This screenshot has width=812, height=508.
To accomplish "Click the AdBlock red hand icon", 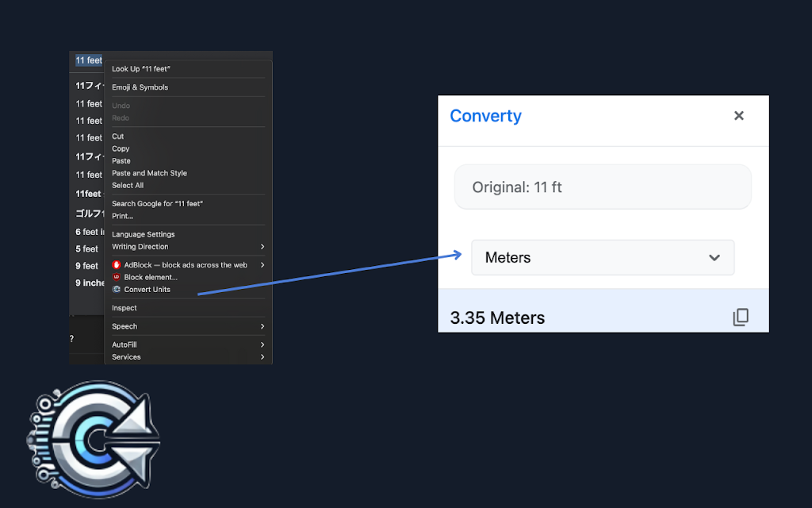I will point(117,265).
